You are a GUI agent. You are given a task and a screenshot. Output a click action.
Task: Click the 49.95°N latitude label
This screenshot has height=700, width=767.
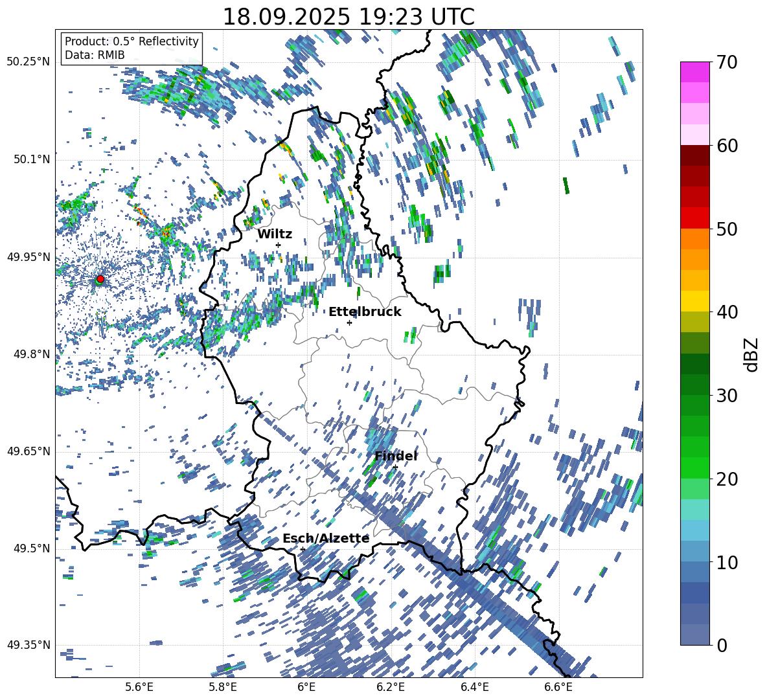(29, 257)
